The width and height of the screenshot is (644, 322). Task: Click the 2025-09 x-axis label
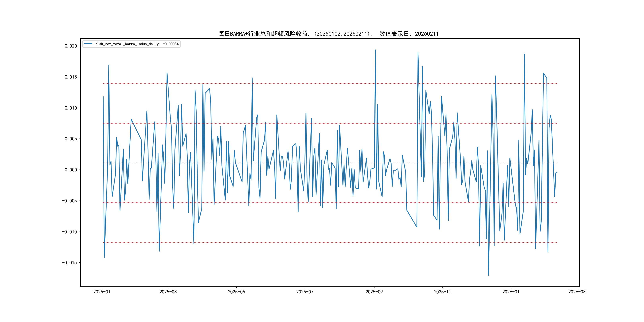click(x=374, y=292)
